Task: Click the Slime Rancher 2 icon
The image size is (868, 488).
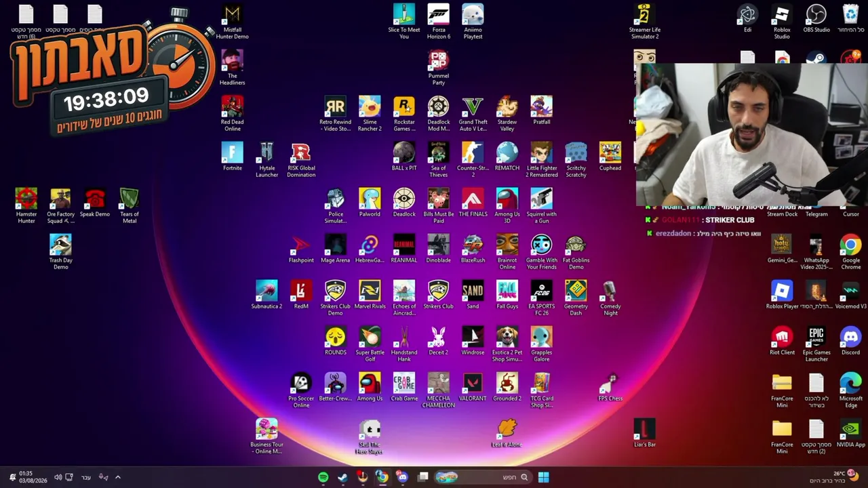Action: [x=370, y=114]
